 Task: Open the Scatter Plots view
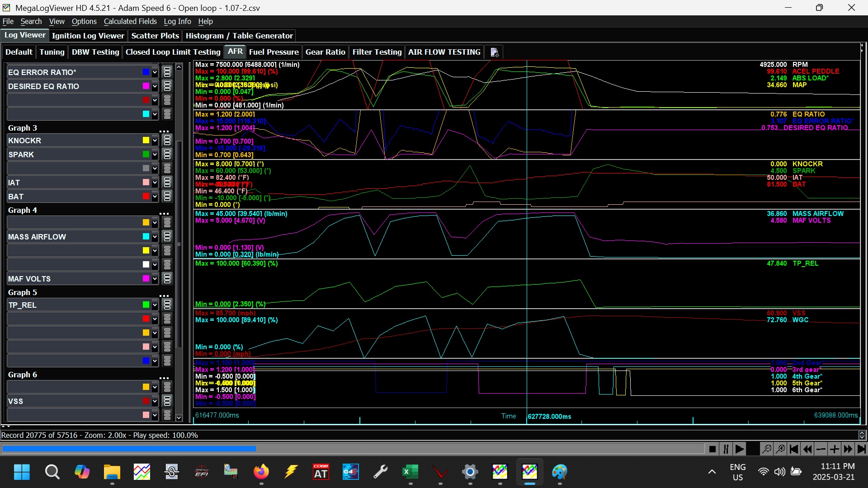click(155, 36)
